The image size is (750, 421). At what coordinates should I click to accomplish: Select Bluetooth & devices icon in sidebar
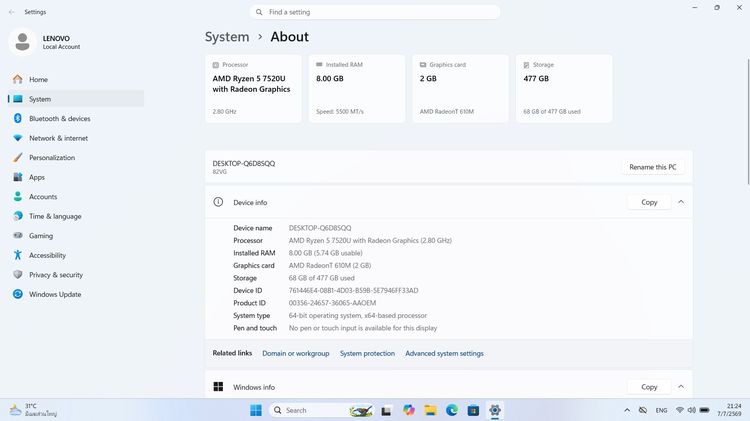(x=18, y=118)
